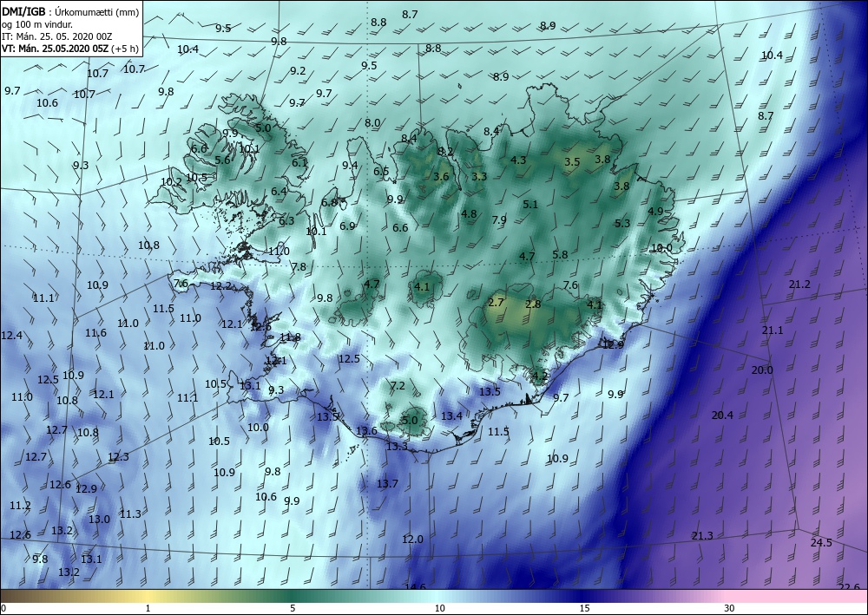The image size is (868, 615).
Task: Select the map value 3.5
Action: (x=572, y=161)
